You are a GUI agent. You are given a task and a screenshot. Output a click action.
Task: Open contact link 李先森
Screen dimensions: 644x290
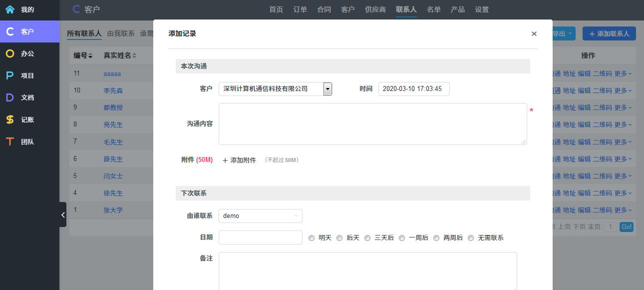[x=113, y=90]
